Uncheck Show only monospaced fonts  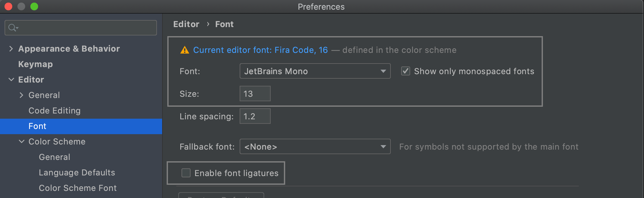[x=406, y=71]
